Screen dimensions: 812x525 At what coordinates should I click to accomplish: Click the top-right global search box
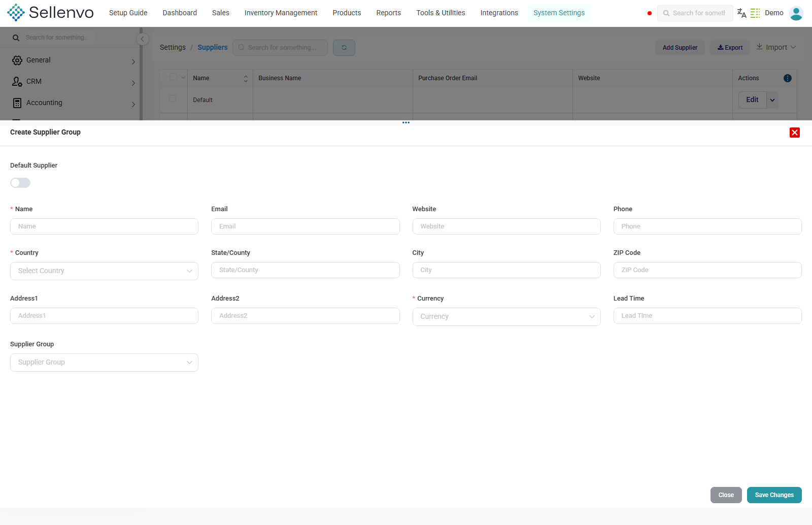(695, 13)
